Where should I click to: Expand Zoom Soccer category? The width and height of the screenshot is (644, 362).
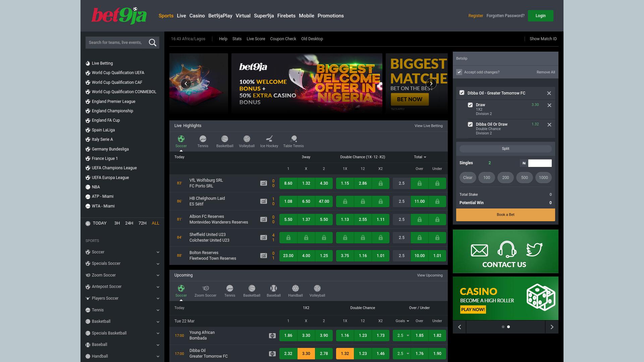(158, 276)
